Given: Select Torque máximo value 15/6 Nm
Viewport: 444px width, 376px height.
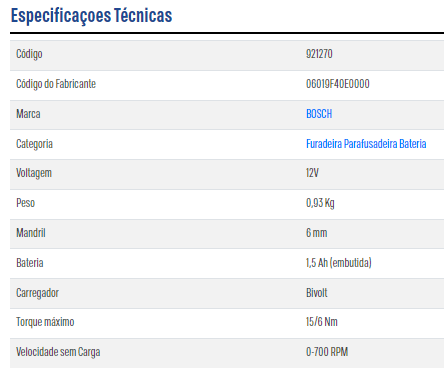Looking at the screenshot, I should click(x=322, y=322).
